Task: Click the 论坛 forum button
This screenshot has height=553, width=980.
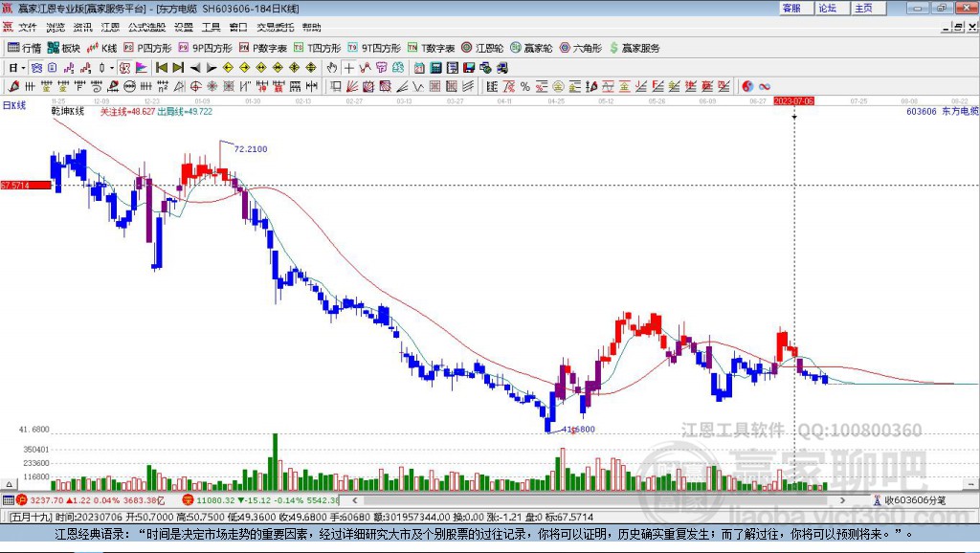Action: (832, 8)
